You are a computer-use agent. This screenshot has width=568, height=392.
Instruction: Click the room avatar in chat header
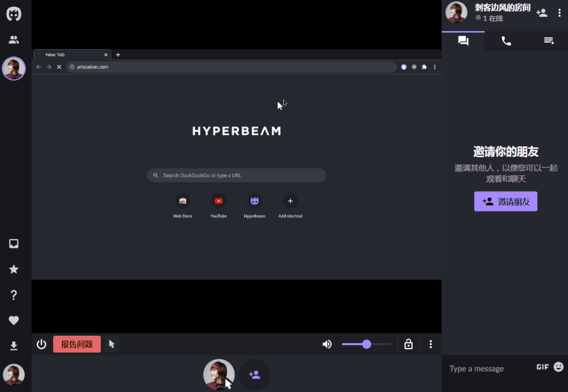click(x=456, y=12)
